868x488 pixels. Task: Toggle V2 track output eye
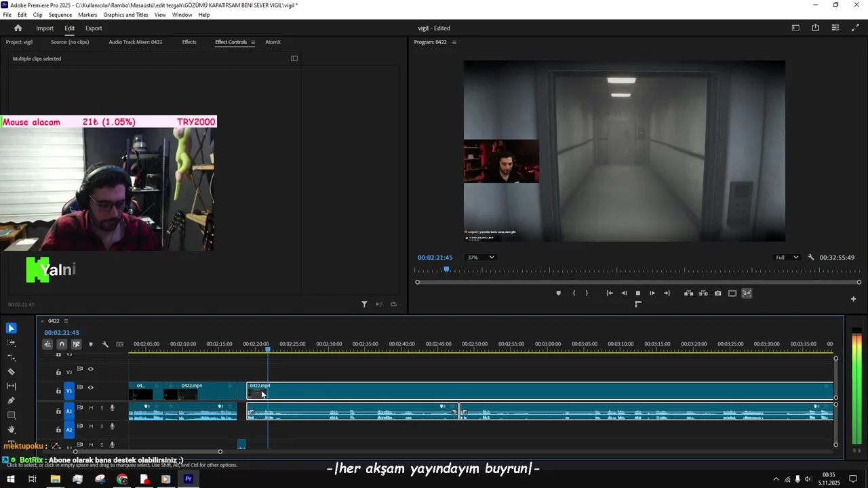click(x=91, y=369)
